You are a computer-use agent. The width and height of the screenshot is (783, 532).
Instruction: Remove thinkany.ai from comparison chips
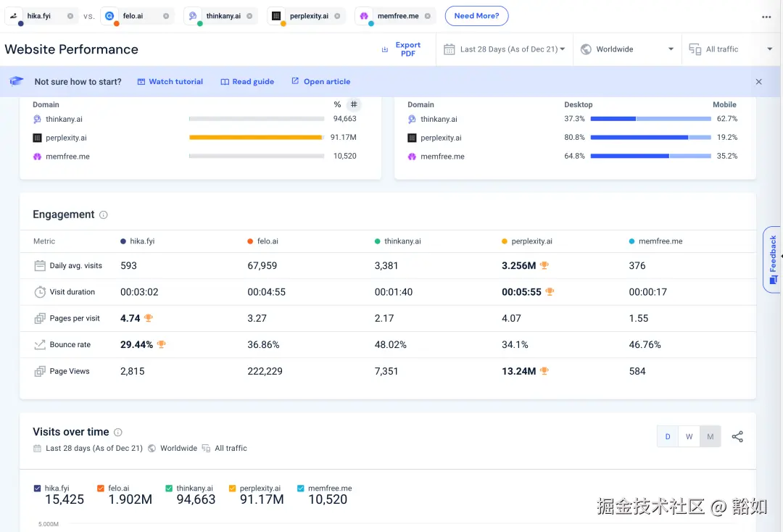tap(249, 16)
